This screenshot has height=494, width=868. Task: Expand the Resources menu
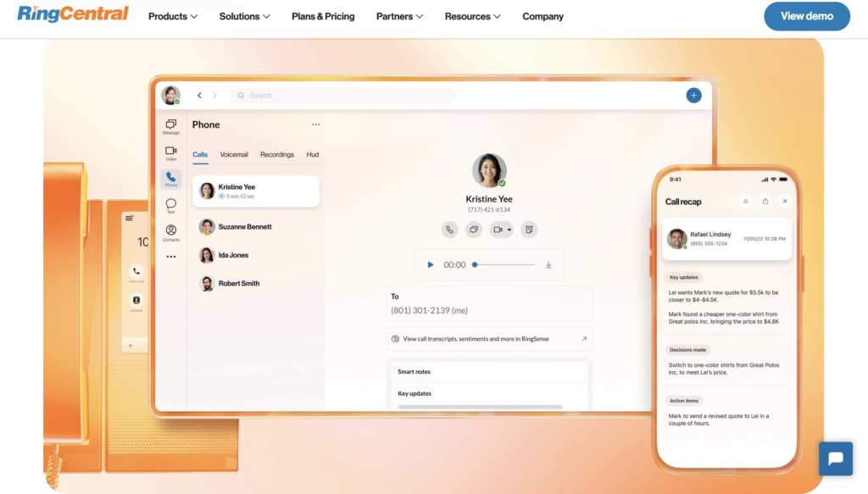click(x=472, y=17)
